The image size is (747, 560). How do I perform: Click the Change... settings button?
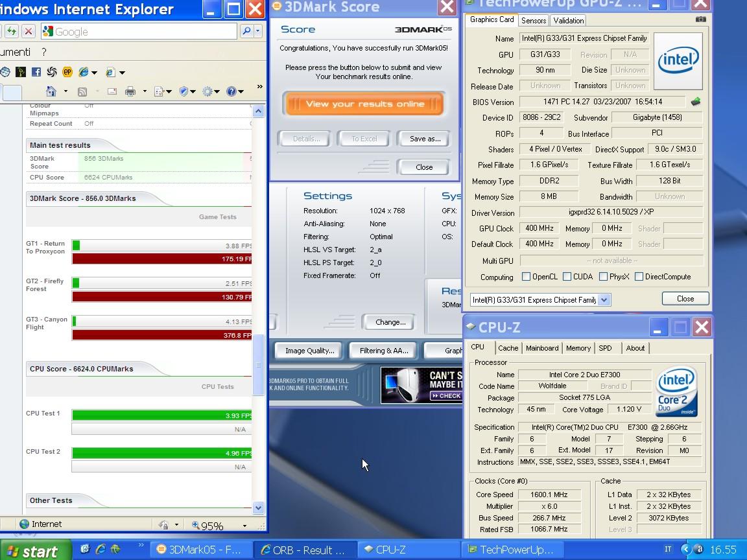[390, 322]
